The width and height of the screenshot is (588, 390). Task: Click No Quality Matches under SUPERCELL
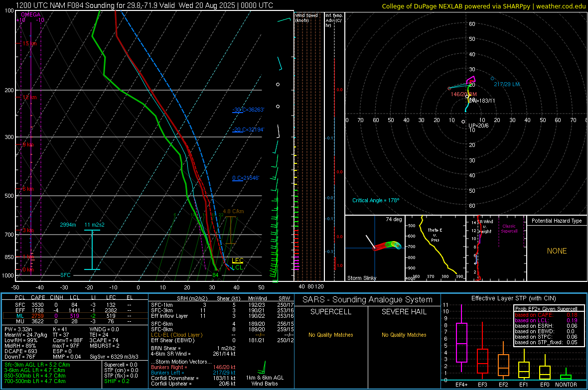[x=331, y=335]
